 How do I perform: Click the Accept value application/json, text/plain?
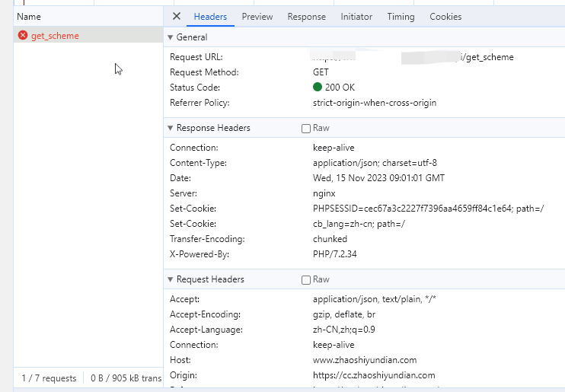pos(375,299)
